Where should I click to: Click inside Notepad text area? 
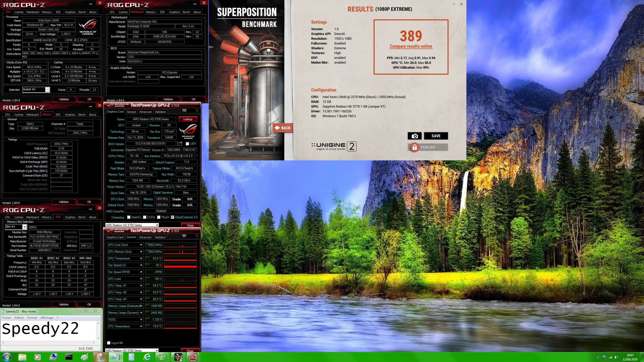(48, 330)
